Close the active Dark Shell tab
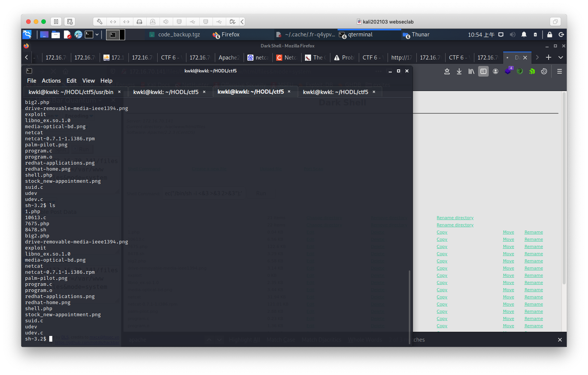Viewport: 588px width, 375px height. (x=525, y=58)
